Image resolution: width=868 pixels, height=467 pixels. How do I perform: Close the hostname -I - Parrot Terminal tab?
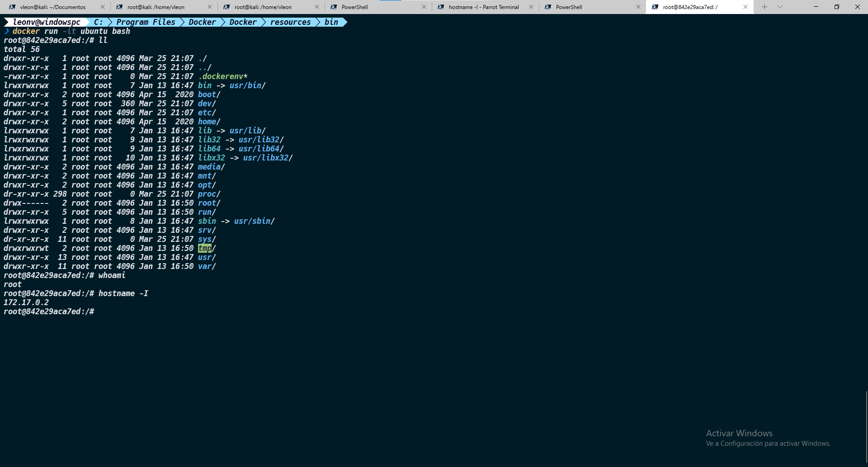(531, 7)
